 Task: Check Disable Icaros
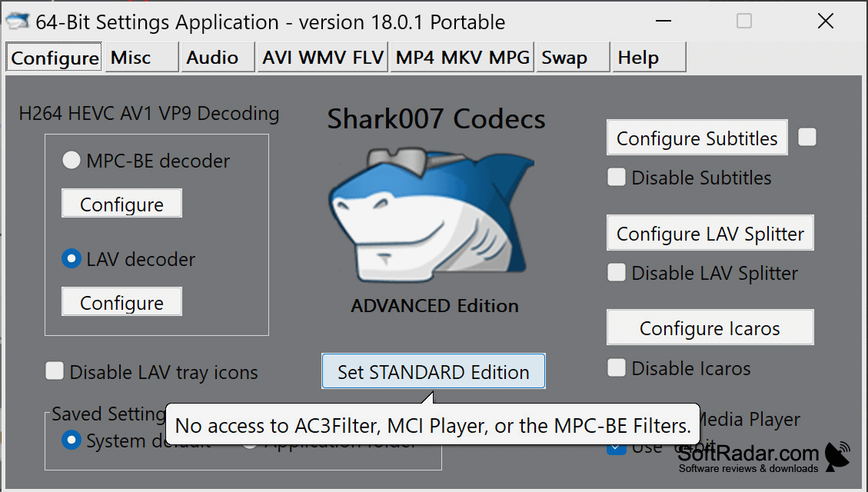point(617,367)
